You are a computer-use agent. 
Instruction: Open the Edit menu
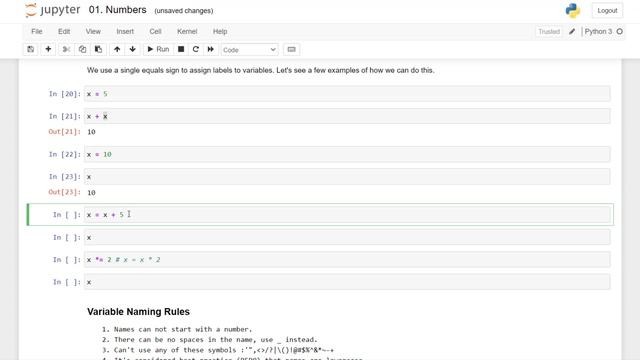[x=64, y=31]
